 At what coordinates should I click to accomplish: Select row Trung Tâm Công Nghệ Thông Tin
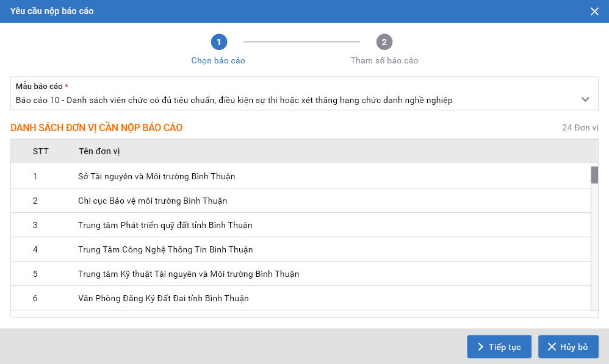165,249
